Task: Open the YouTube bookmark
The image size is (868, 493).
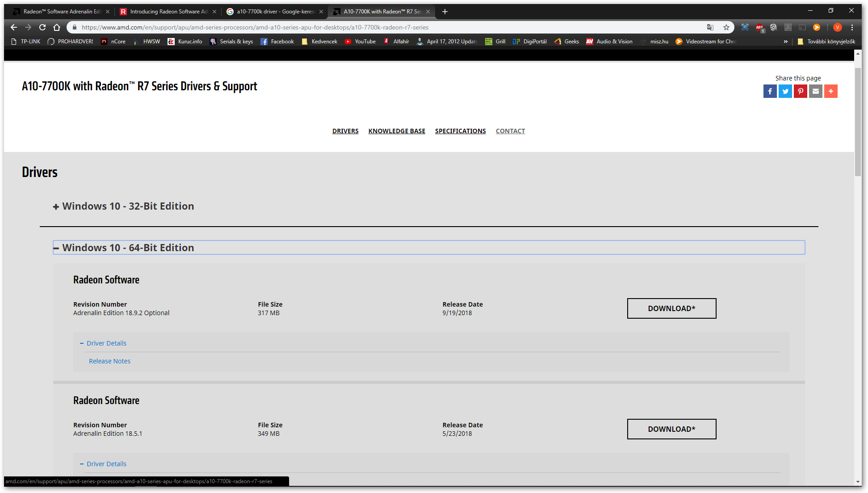Action: point(360,42)
